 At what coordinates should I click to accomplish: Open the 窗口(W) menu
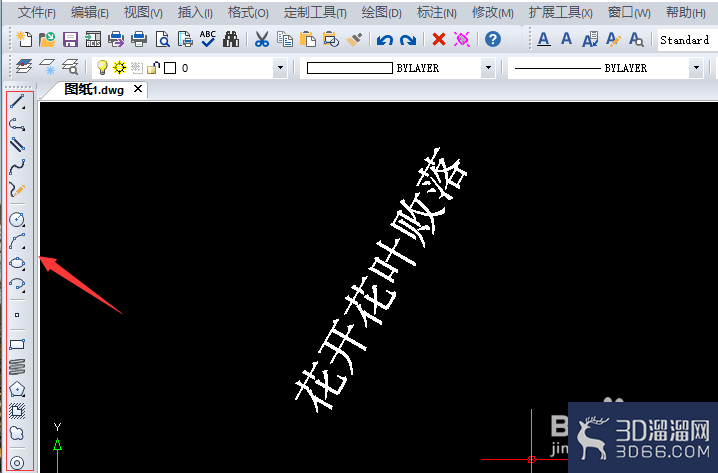[x=629, y=12]
